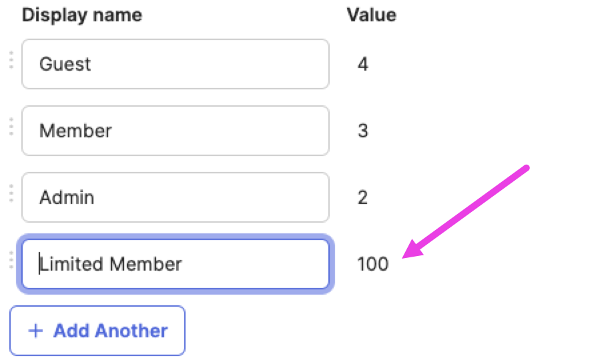Click the word Guest inside its field

65,65
